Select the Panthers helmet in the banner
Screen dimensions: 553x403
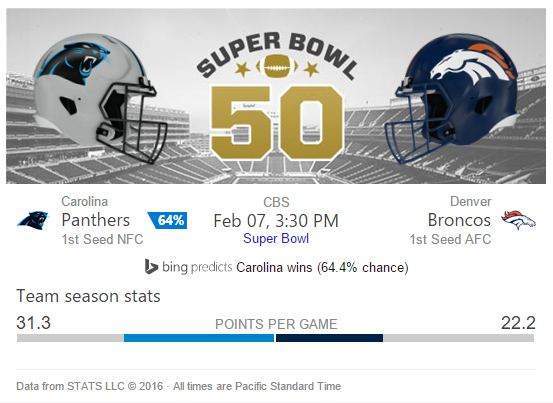coord(100,98)
